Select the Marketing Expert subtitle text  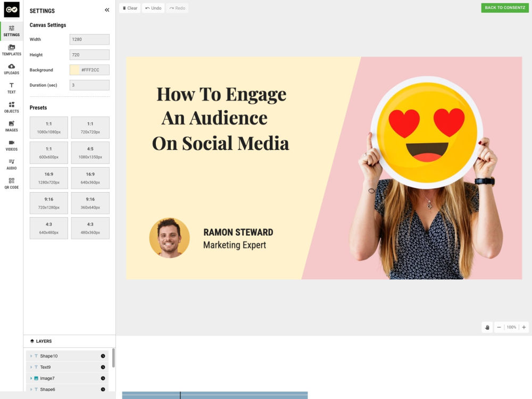click(235, 245)
